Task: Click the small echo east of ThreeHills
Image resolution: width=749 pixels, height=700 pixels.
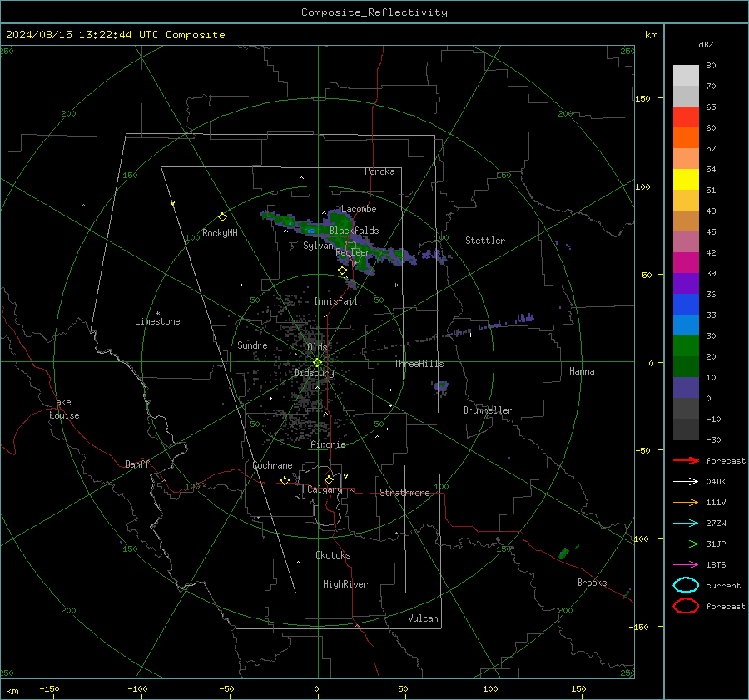Action: [441, 385]
